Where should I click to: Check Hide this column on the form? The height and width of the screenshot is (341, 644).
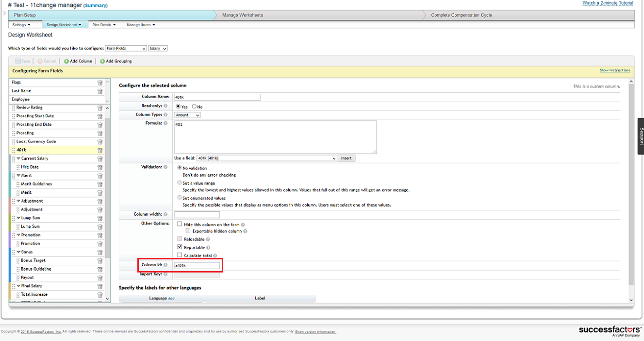pyautogui.click(x=180, y=224)
